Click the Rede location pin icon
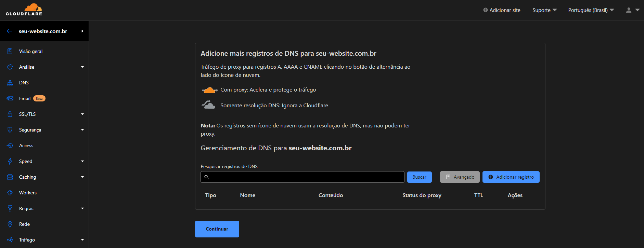This screenshot has width=644, height=248. click(10, 224)
